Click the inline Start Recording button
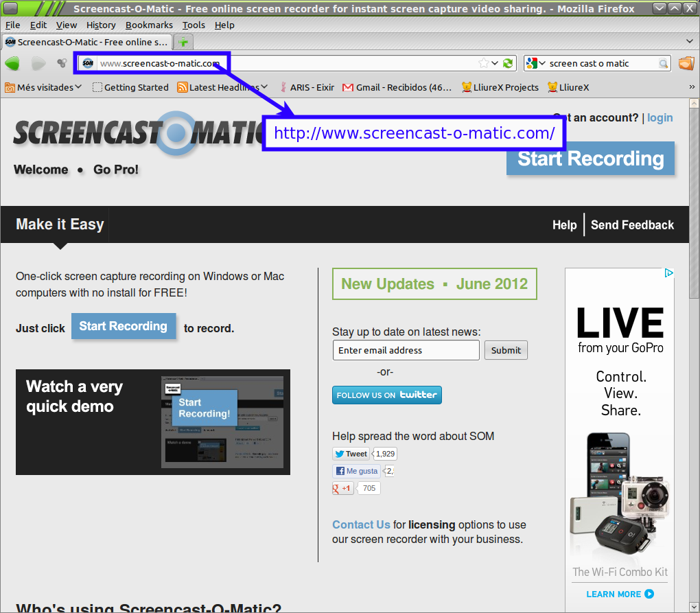 point(124,326)
